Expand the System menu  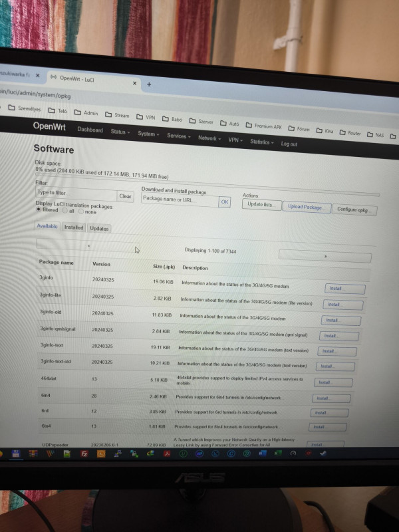(148, 134)
